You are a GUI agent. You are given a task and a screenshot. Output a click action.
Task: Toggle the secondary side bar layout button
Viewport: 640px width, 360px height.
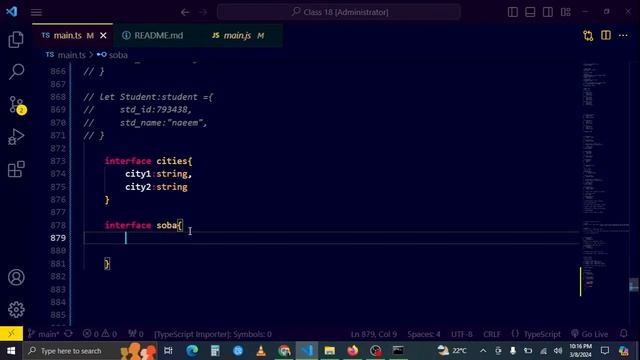[548, 12]
